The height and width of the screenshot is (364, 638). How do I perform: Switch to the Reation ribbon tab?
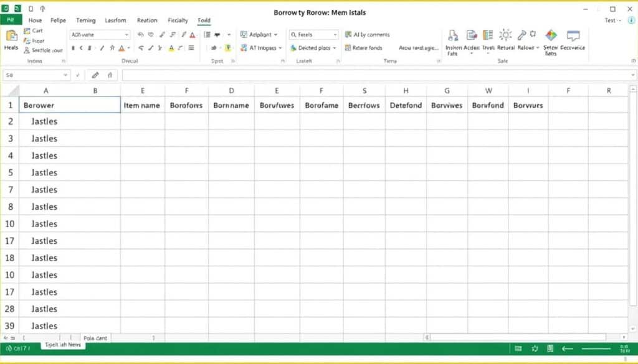(x=147, y=21)
